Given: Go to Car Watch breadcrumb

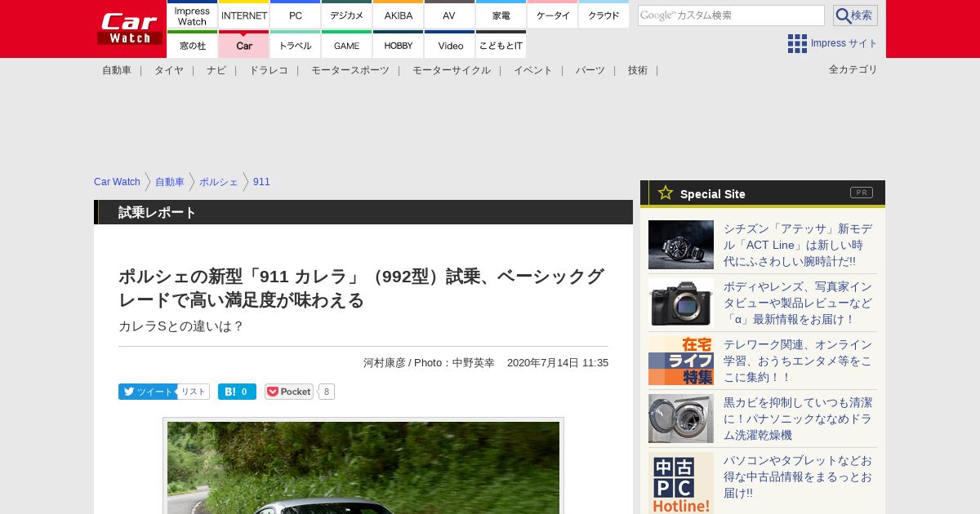Looking at the screenshot, I should click(x=117, y=182).
